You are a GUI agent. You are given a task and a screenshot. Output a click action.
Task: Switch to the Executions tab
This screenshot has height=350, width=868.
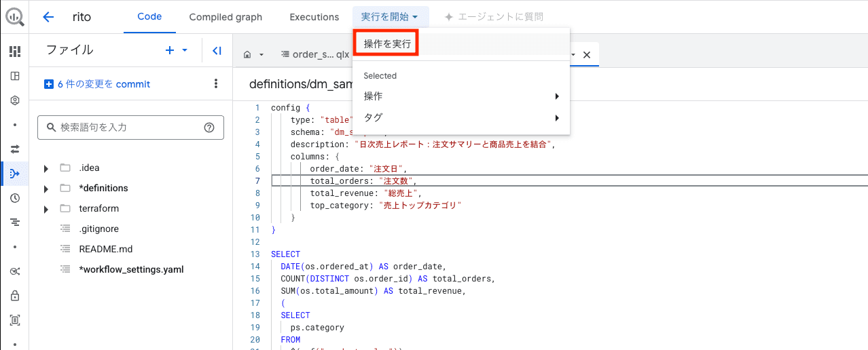coord(314,17)
